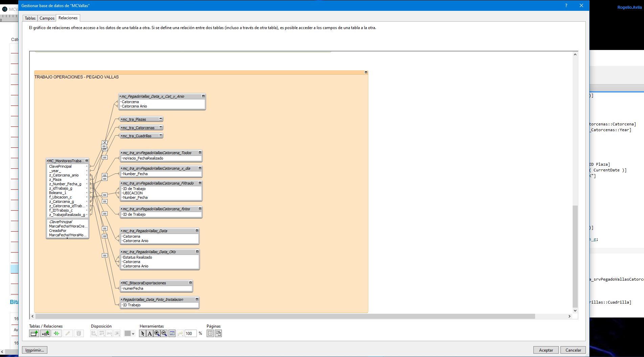This screenshot has height=357, width=644.
Task: Select the text note tool
Action: [x=149, y=333]
